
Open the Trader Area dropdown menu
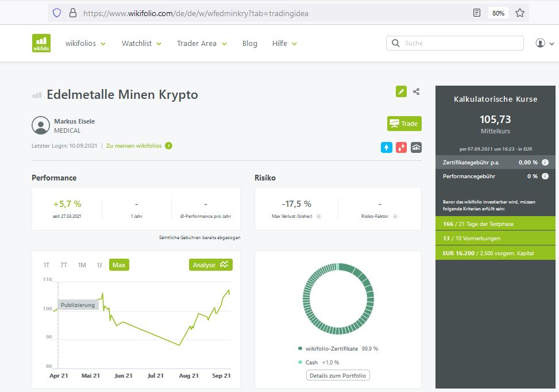[202, 43]
